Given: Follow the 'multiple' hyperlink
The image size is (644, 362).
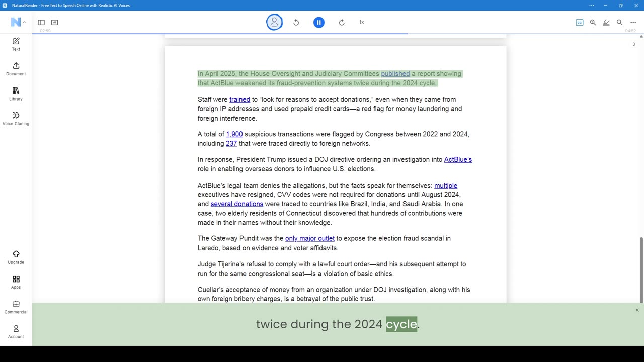Looking at the screenshot, I should [446, 186].
